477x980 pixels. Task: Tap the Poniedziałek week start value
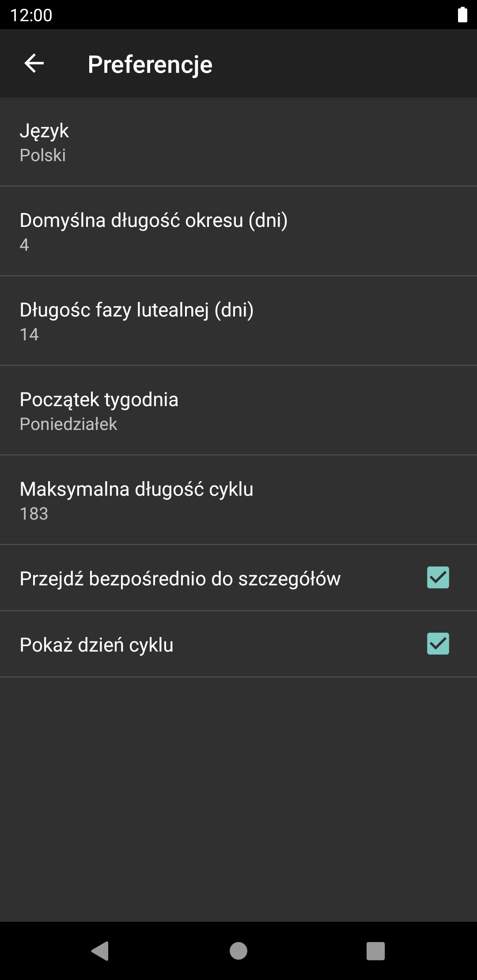68,424
